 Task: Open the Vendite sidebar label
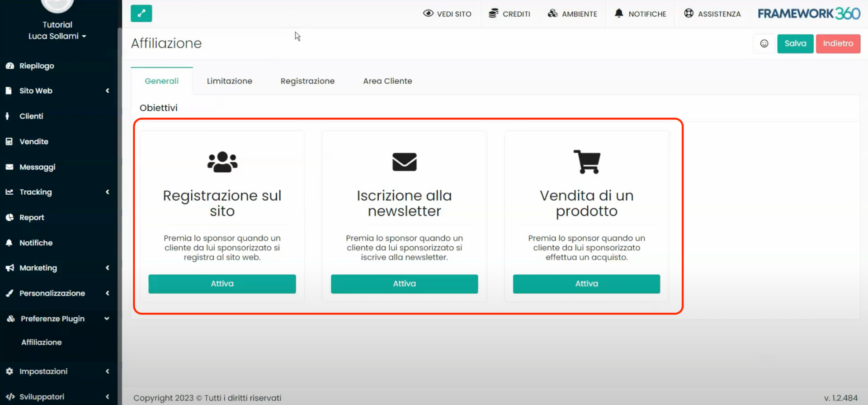(x=34, y=141)
